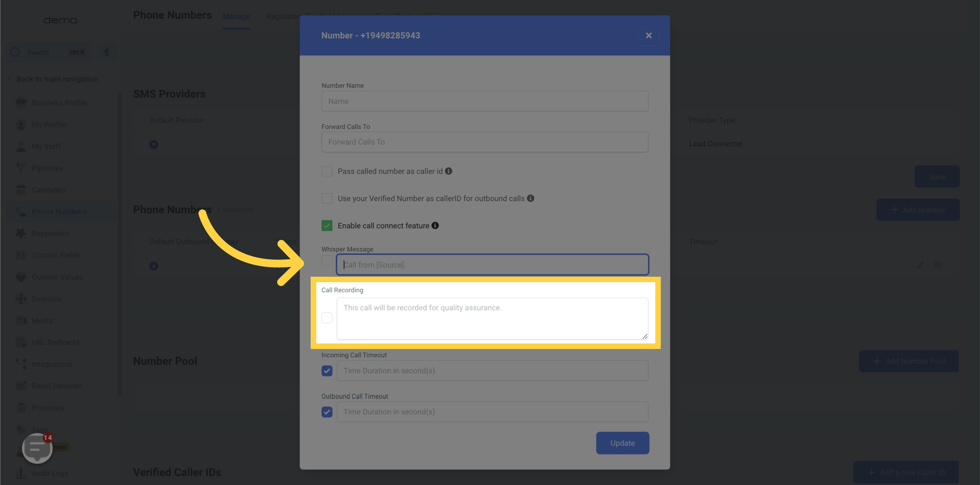980x485 pixels.
Task: Click the Forward Calls To input field
Action: point(484,142)
